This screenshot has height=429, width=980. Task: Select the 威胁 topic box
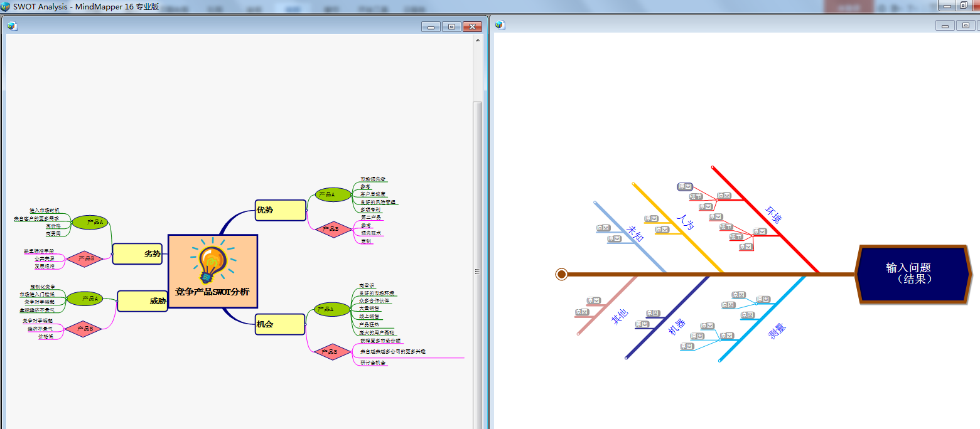(x=143, y=301)
